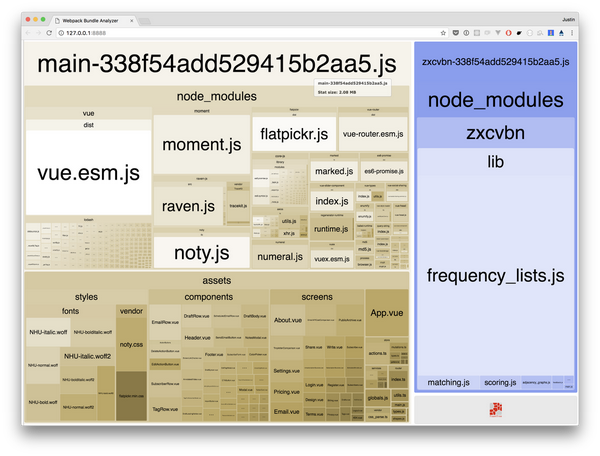The image size is (600, 456).
Task: Select the flatpickr.js module block
Action: (294, 134)
